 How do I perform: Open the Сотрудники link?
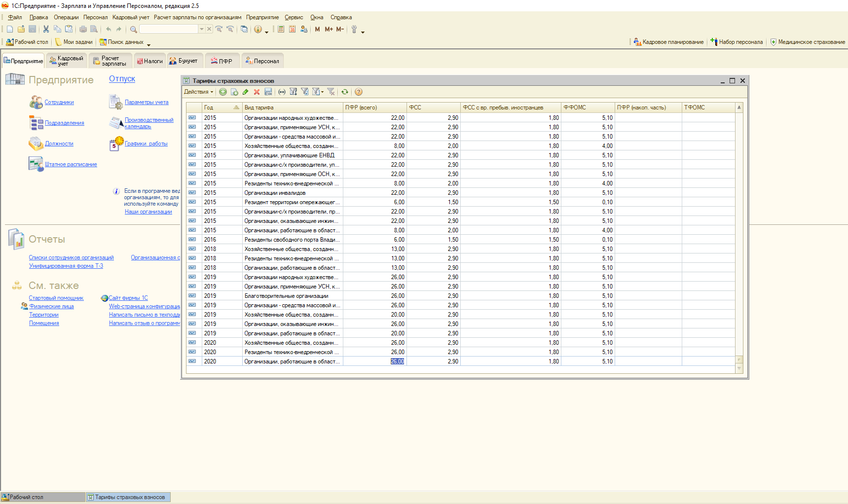coord(59,103)
